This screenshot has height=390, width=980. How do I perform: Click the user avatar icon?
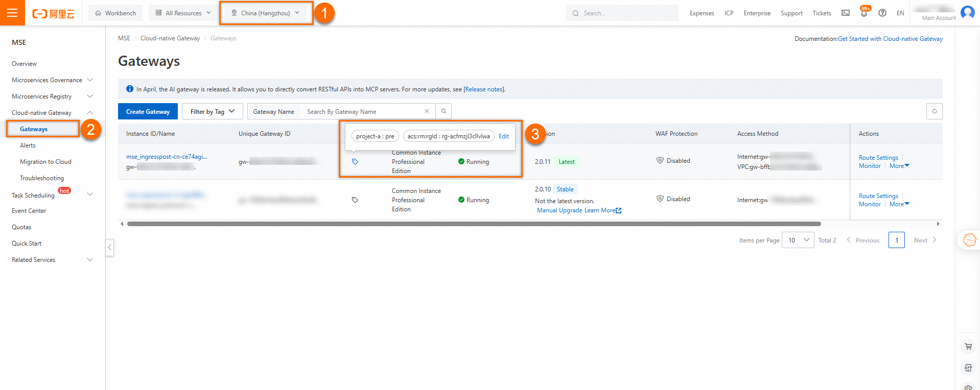tap(968, 12)
